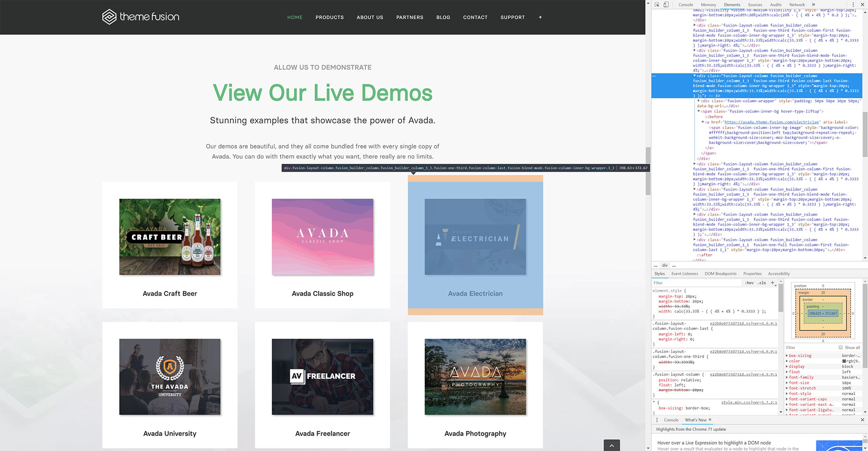Switch to DOM Breakpoints pane
Screen dimensions: 868x451
tap(720, 274)
